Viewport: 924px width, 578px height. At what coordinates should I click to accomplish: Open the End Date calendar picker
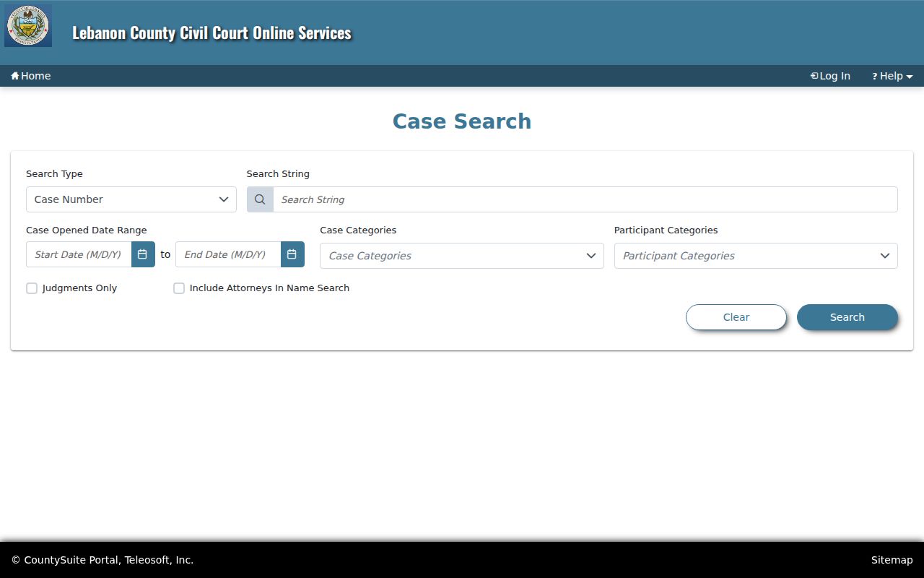292,254
